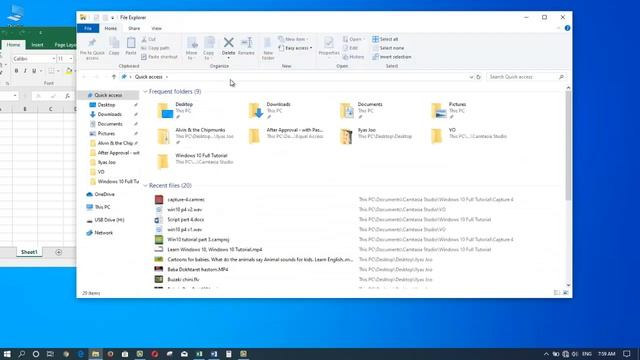Select the Alvin & the Chipmunks folder

[195, 136]
